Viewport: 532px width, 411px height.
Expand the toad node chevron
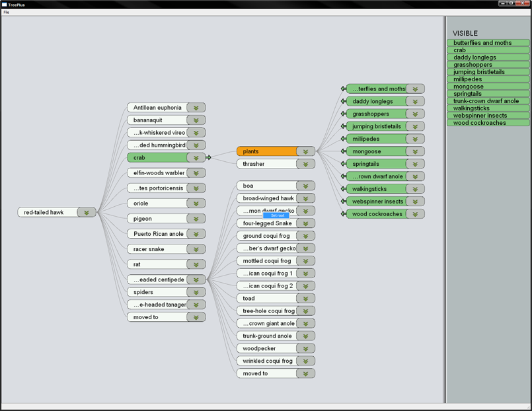pyautogui.click(x=305, y=299)
